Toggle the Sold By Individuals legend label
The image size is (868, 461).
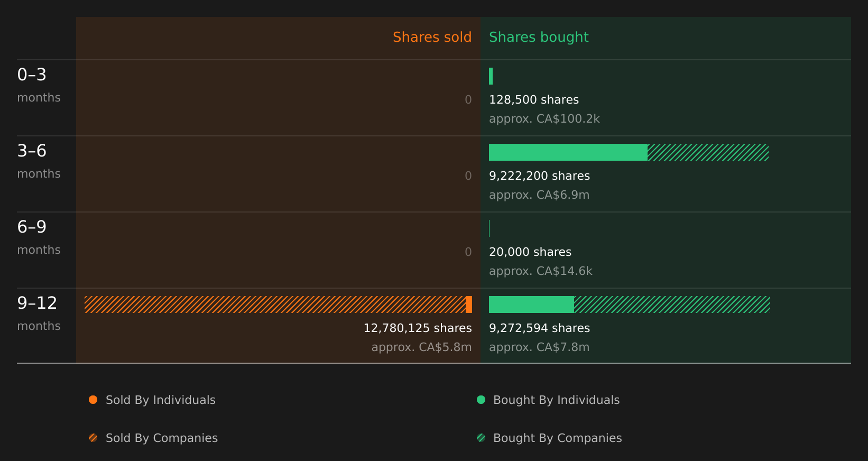click(161, 400)
